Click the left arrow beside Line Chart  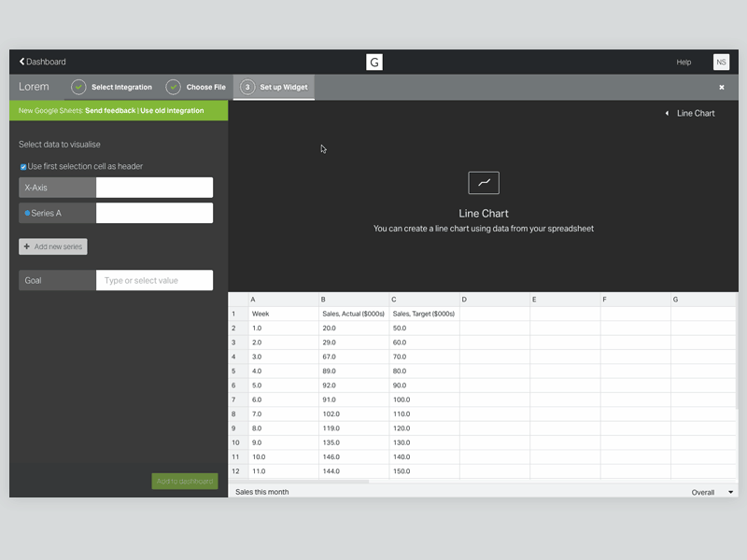point(667,113)
